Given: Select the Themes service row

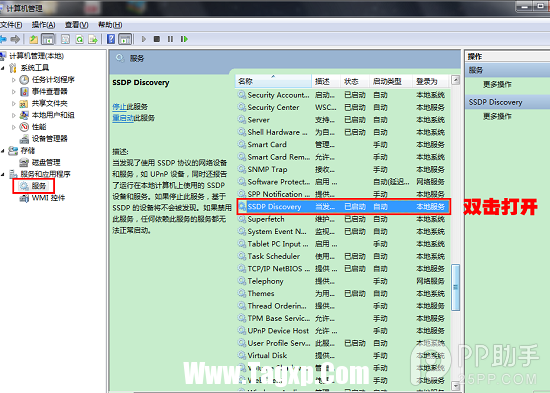Looking at the screenshot, I should click(x=343, y=294).
